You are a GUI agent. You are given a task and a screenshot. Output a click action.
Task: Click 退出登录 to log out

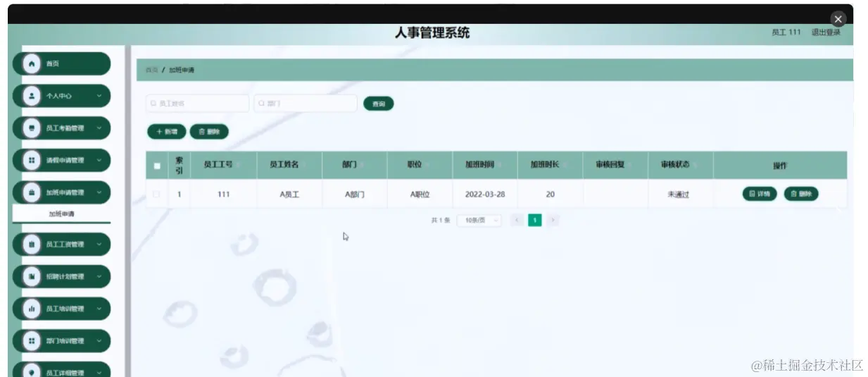point(826,32)
